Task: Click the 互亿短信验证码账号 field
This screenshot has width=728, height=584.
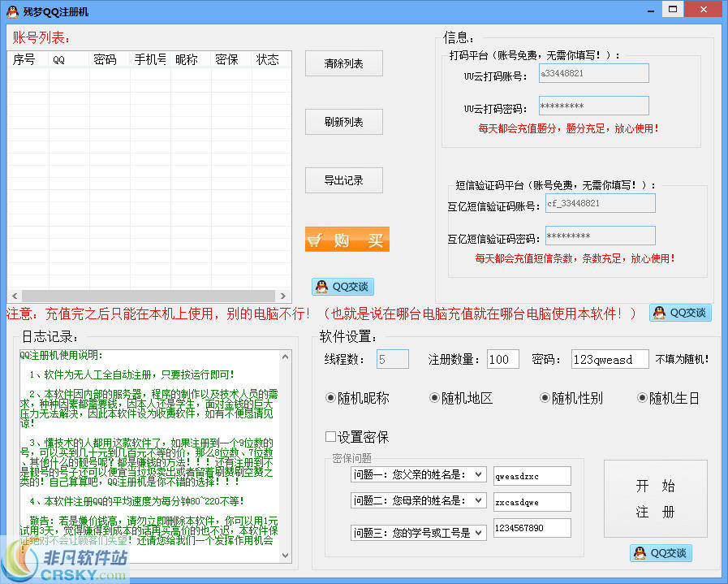Action: pos(601,204)
